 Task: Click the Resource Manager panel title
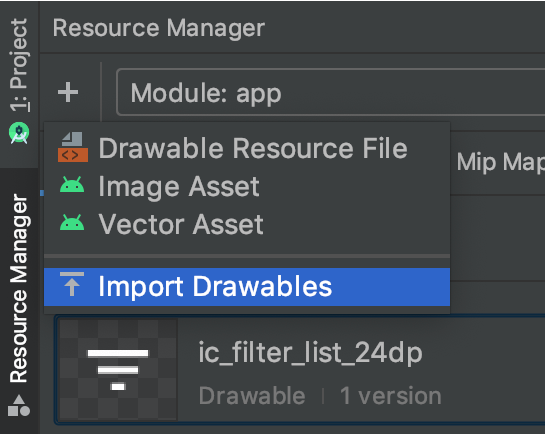[159, 28]
